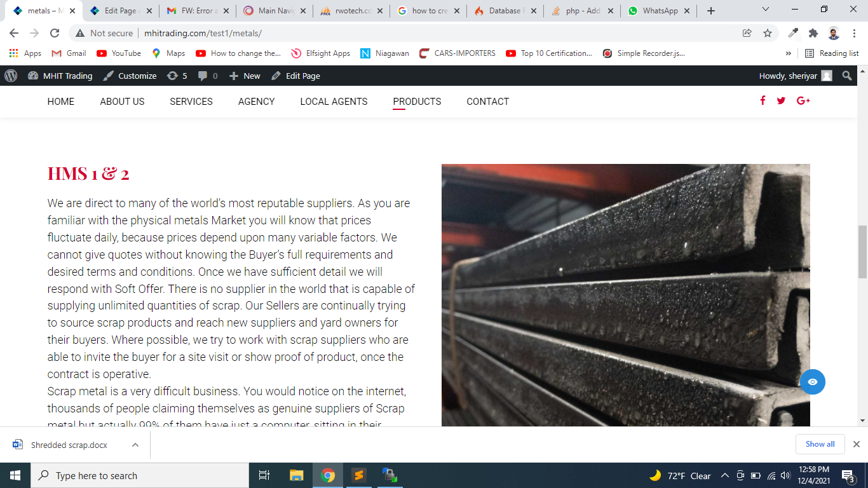Open the admin bar search magnifier
The height and width of the screenshot is (488, 868).
tap(846, 76)
